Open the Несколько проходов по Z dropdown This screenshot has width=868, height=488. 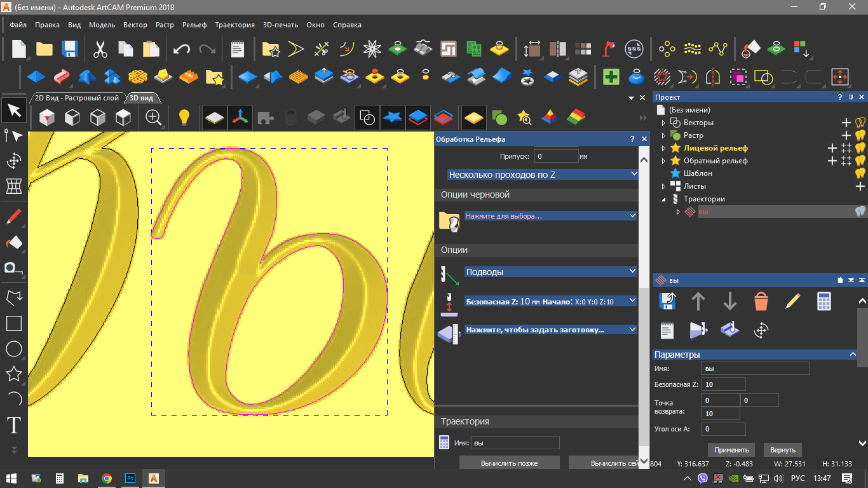click(543, 174)
